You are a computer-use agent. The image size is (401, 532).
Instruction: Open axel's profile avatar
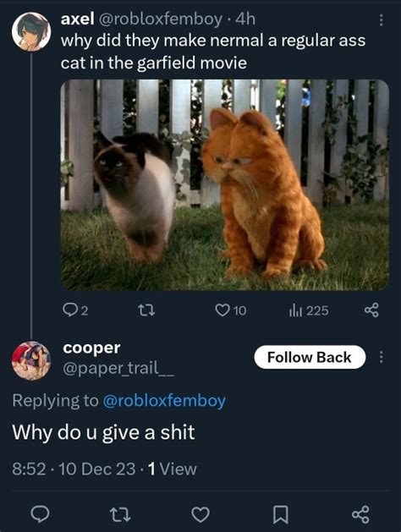[31, 32]
